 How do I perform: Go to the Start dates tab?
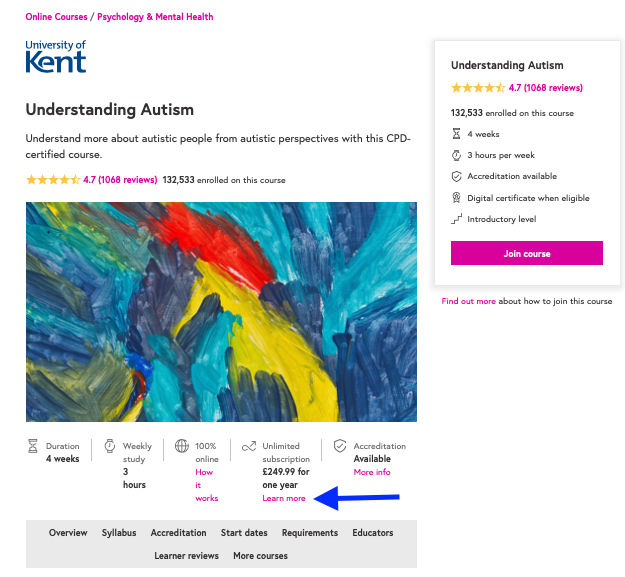tap(244, 533)
